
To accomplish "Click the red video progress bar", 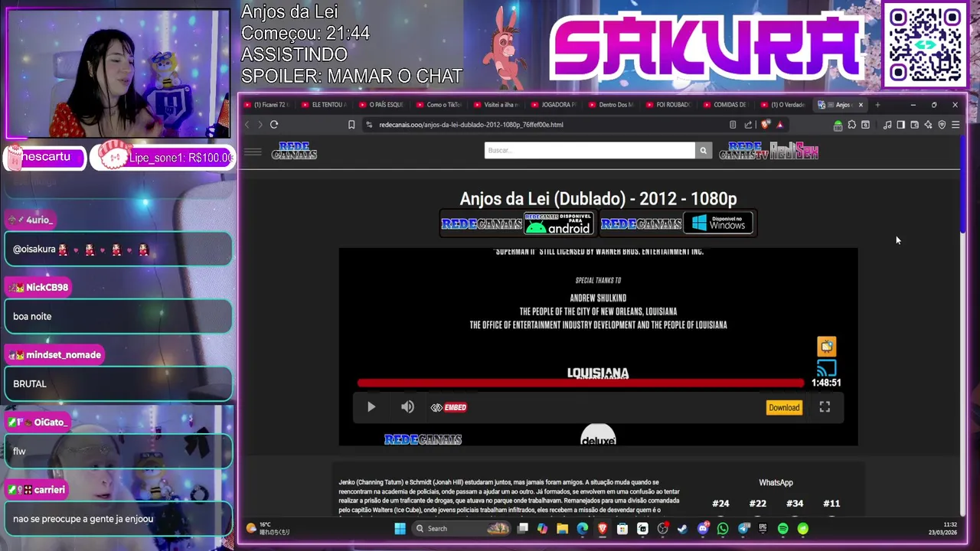I will [580, 383].
